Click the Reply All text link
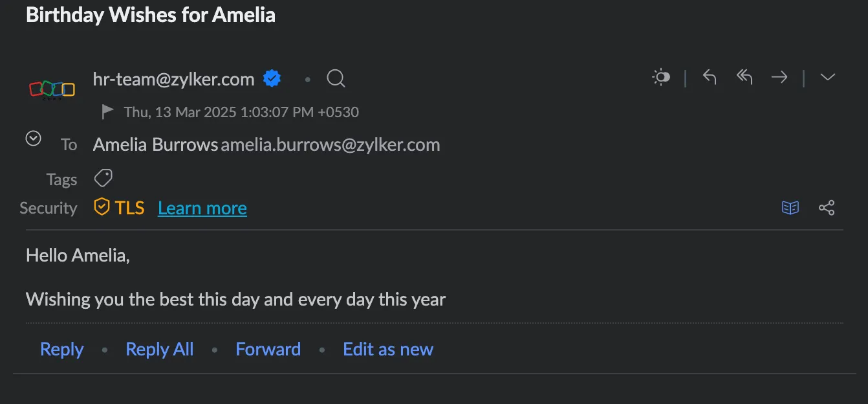Image resolution: width=868 pixels, height=404 pixels. 160,349
